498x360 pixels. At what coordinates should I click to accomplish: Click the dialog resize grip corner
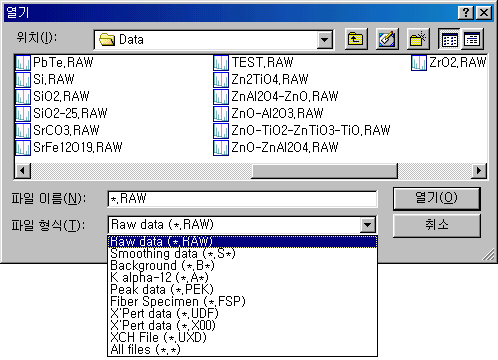(489, 255)
